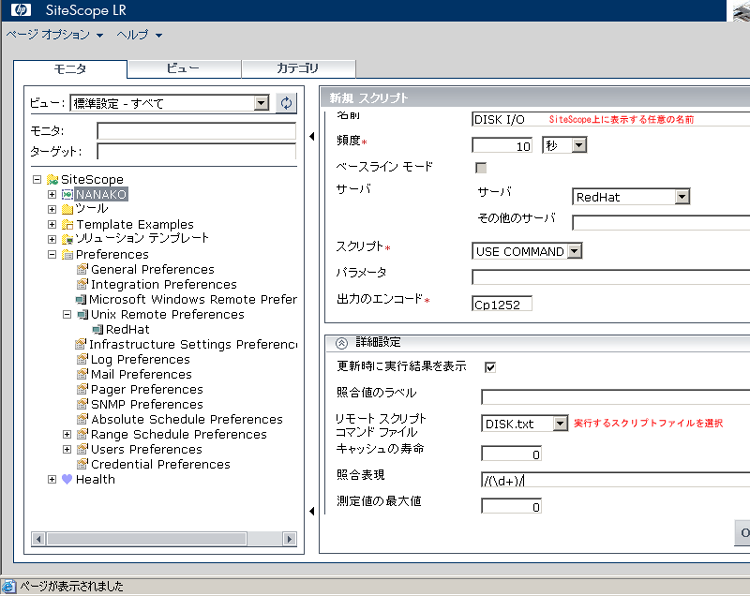Click the Credential Preferences icon
The height and width of the screenshot is (596, 750).
pyautogui.click(x=82, y=464)
